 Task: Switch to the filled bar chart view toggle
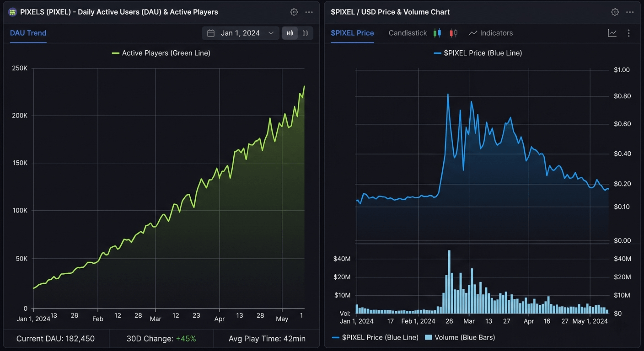click(x=290, y=33)
